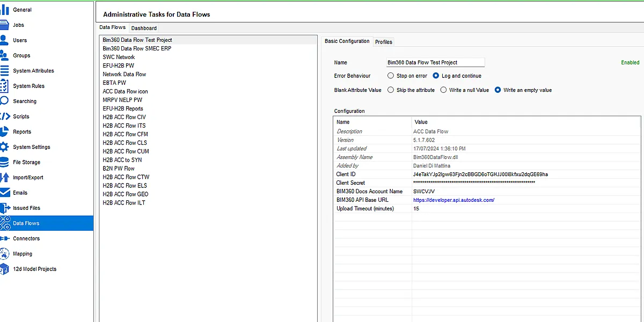
Task: Click the System Attributes list icon
Action: point(4,71)
